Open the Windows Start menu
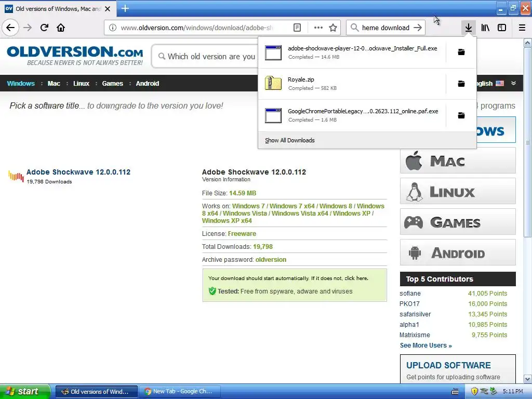 (x=24, y=391)
